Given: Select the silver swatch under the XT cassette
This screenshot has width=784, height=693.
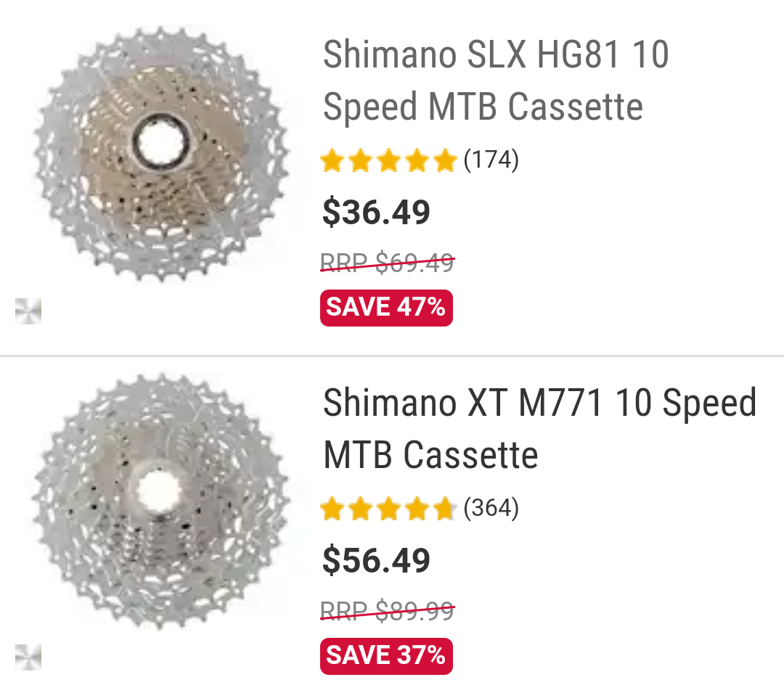Looking at the screenshot, I should (28, 657).
